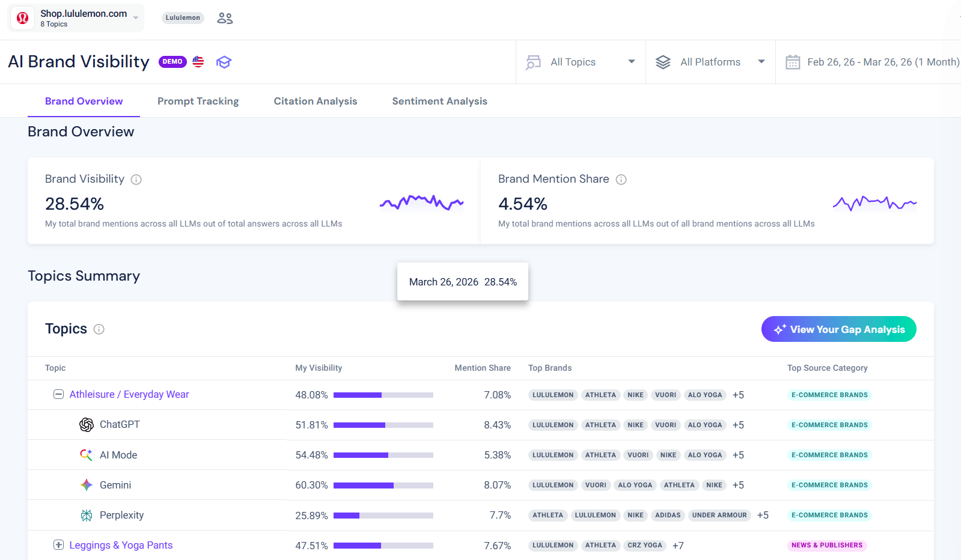Viewport: 961px width, 560px height.
Task: Open the All Platforms dropdown
Action: tap(710, 62)
